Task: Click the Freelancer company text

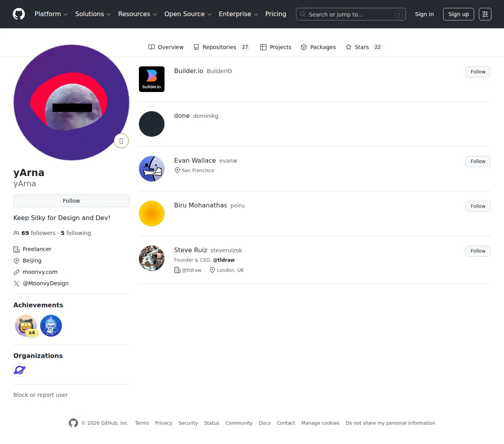Action: click(x=37, y=249)
